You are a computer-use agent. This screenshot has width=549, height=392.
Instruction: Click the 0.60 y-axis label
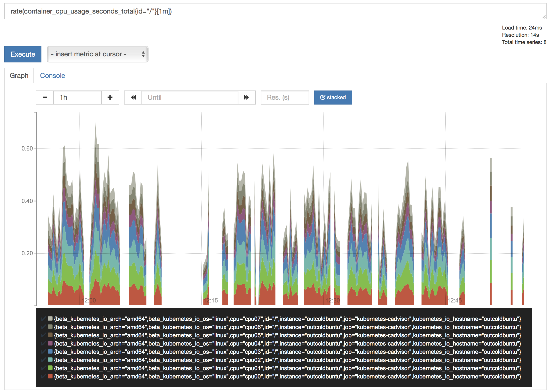[27, 149]
